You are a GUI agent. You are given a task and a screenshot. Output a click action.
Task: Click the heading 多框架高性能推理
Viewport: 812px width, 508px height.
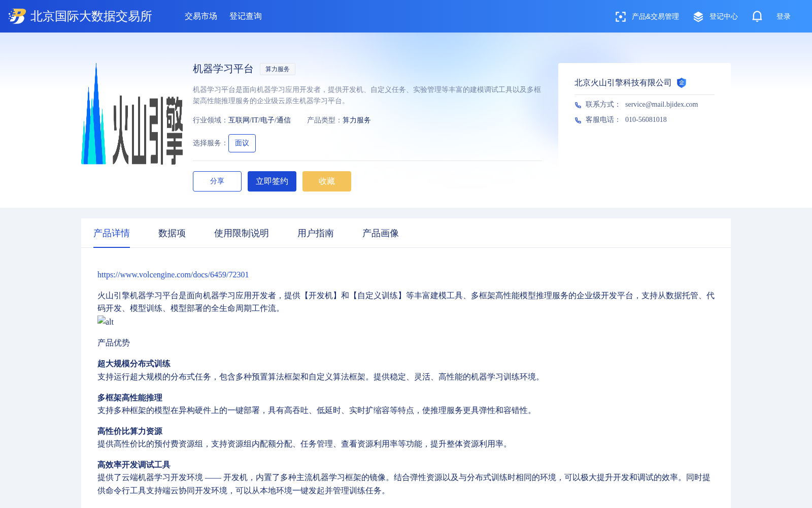click(130, 398)
